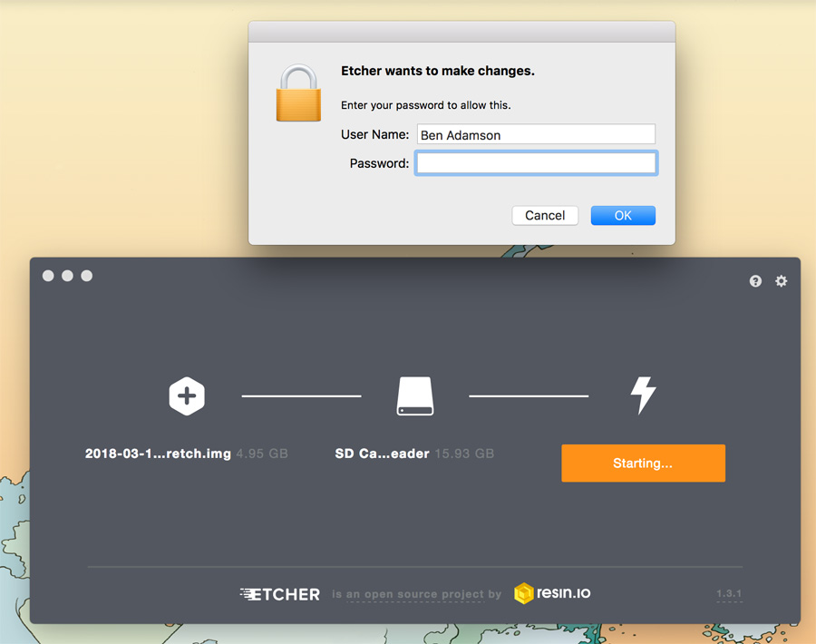
Task: Click the User Name field Ben Adamson
Action: pos(536,134)
